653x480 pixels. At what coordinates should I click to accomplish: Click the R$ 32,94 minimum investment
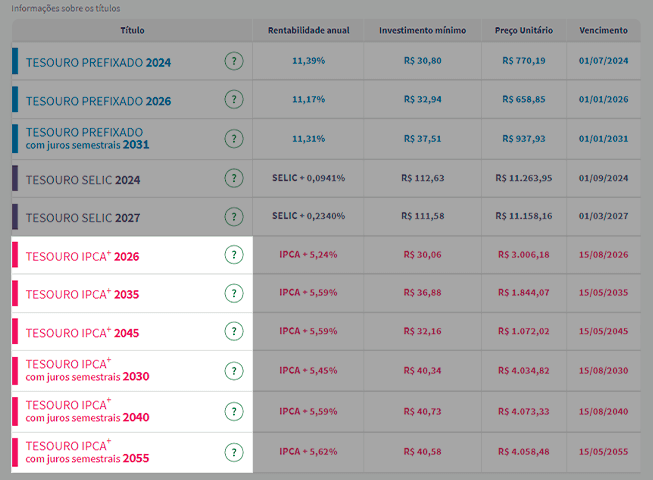pos(423,99)
